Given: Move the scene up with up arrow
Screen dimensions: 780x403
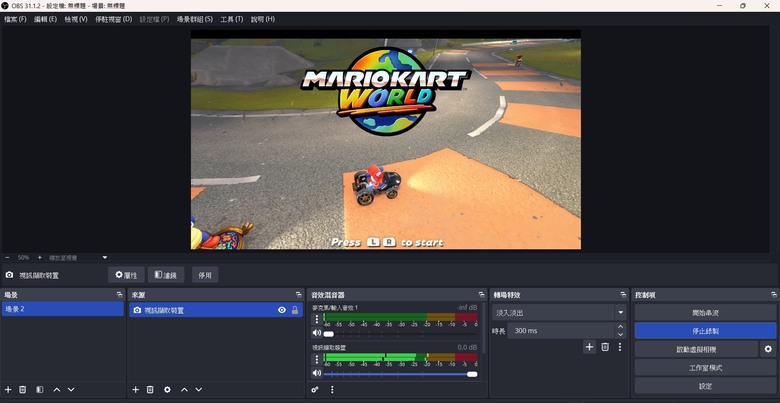Looking at the screenshot, I should [57, 390].
